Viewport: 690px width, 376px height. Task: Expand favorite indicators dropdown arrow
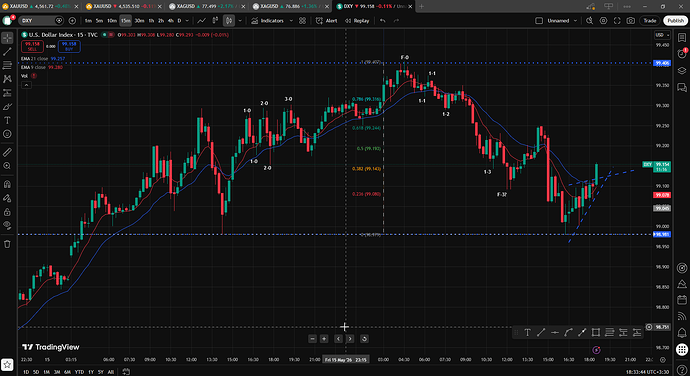tap(291, 21)
